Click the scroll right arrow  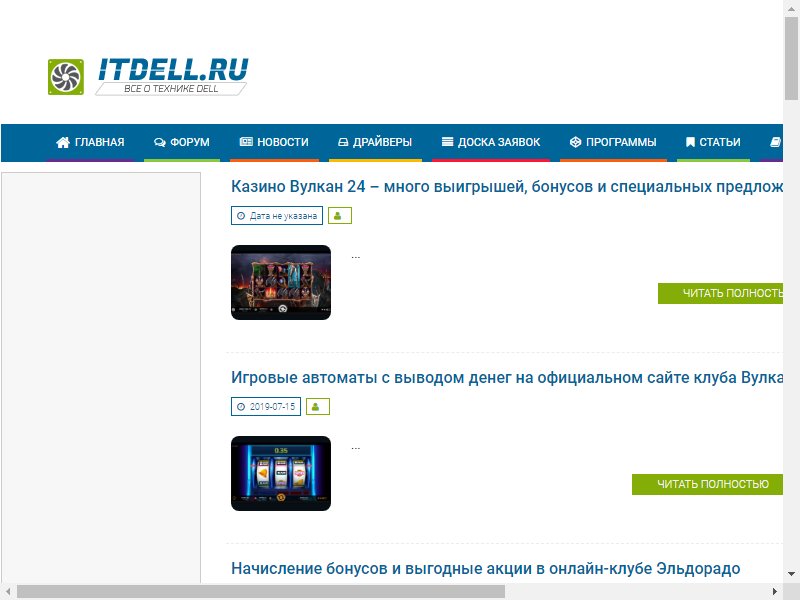774,592
